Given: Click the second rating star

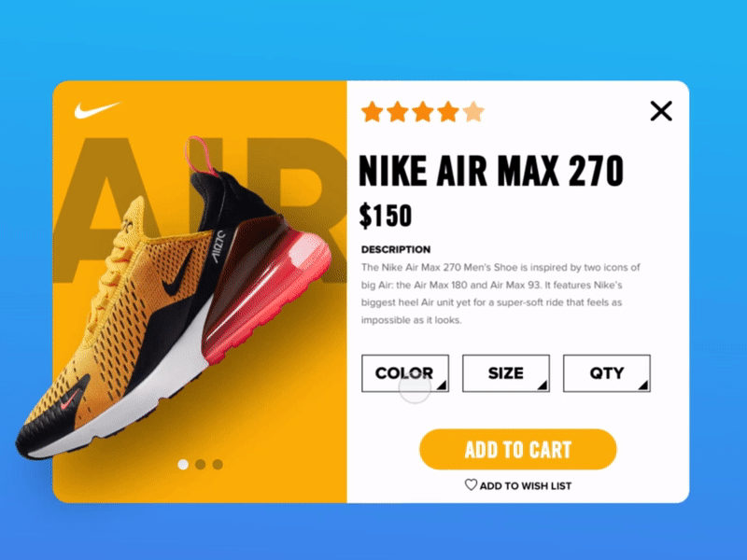Looking at the screenshot, I should pos(398,112).
